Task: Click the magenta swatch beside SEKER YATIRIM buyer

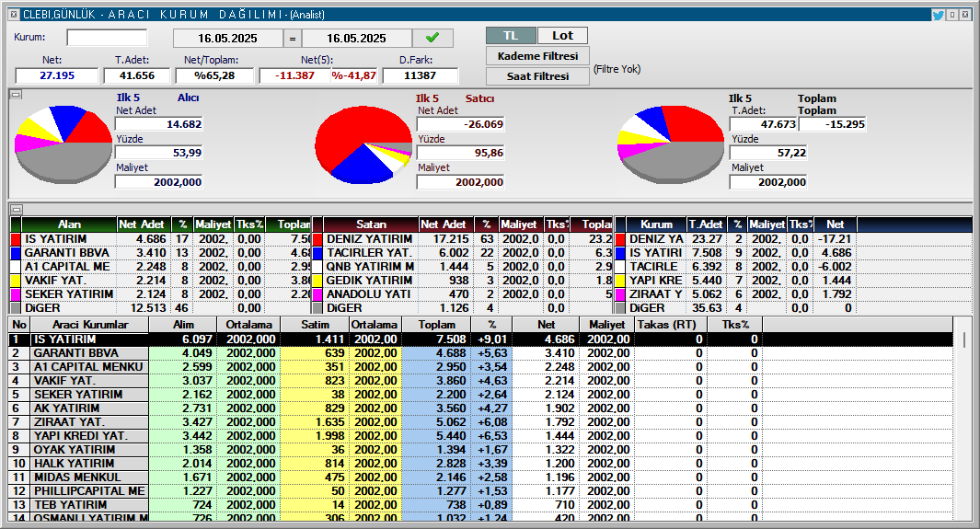Action: [17, 294]
